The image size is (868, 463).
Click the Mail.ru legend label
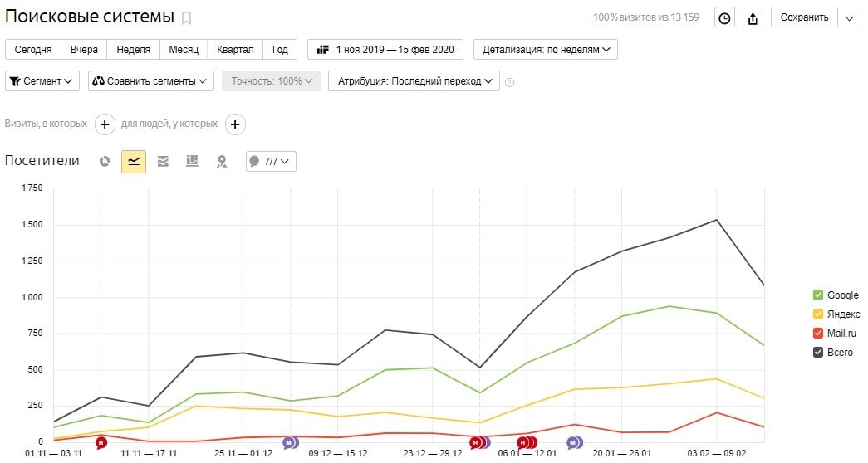(842, 333)
